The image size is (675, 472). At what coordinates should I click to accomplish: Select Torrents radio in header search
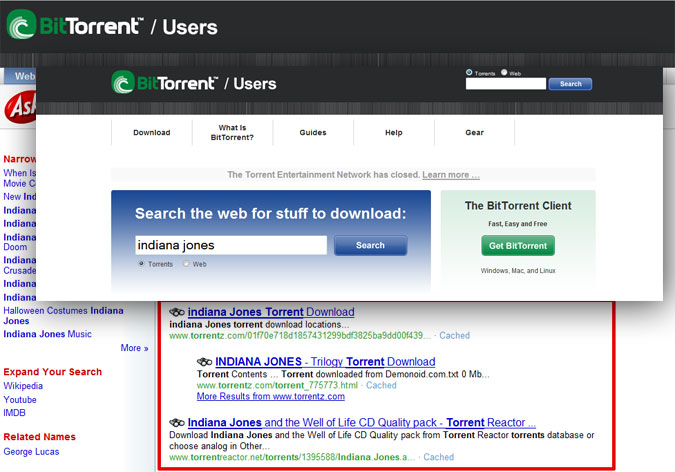[x=469, y=72]
